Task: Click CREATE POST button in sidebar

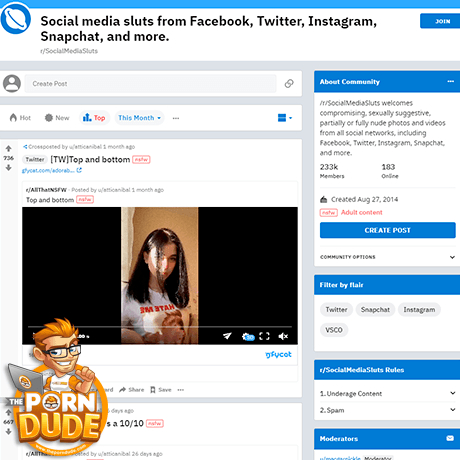Action: (x=387, y=230)
